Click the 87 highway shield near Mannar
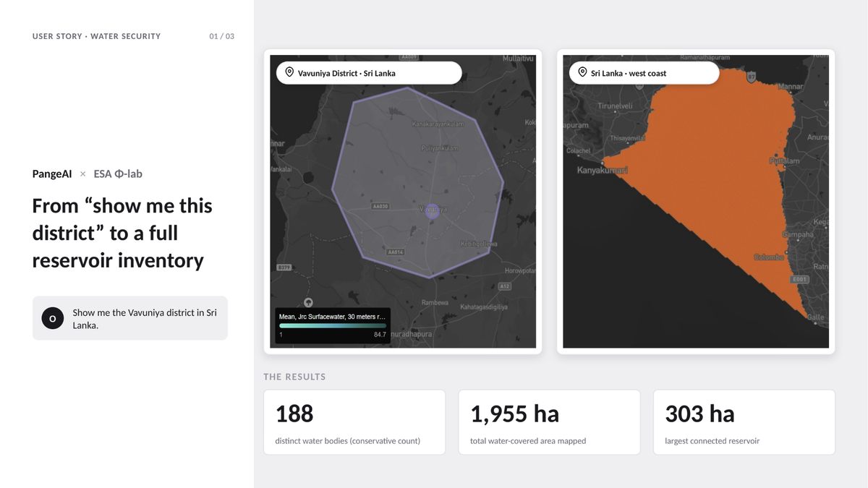This screenshot has width=868, height=488. click(752, 75)
